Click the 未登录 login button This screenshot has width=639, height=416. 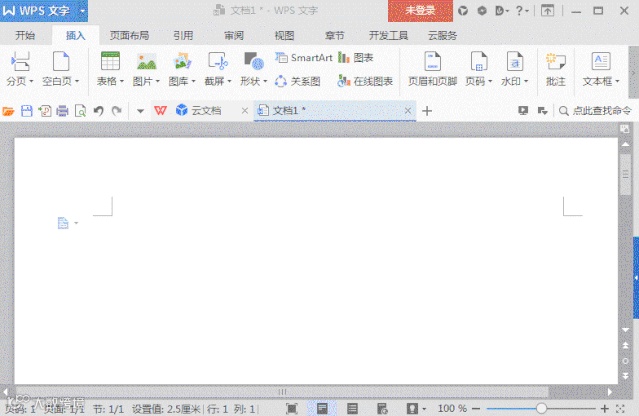420,11
